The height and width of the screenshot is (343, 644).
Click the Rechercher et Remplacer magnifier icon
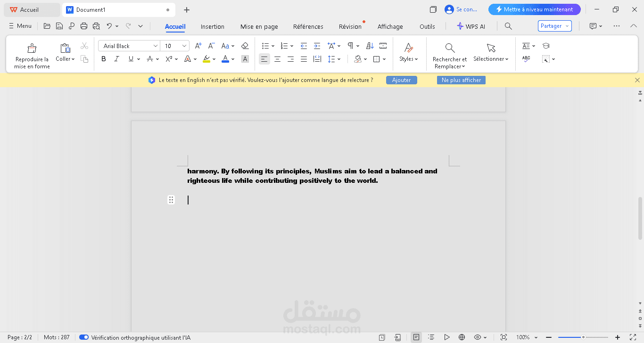pyautogui.click(x=450, y=48)
